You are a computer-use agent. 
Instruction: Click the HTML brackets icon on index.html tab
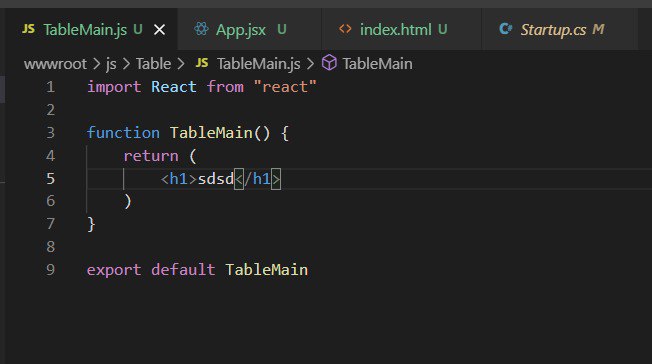(x=345, y=29)
